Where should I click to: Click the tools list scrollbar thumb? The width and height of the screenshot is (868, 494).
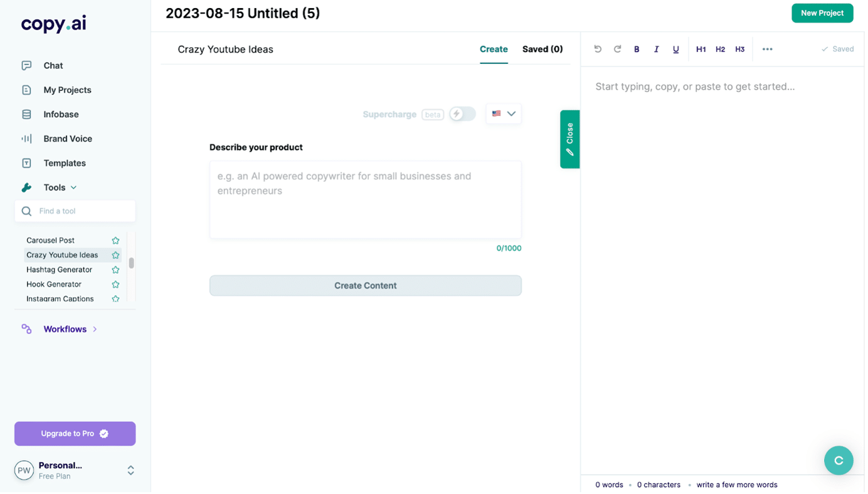pos(132,264)
